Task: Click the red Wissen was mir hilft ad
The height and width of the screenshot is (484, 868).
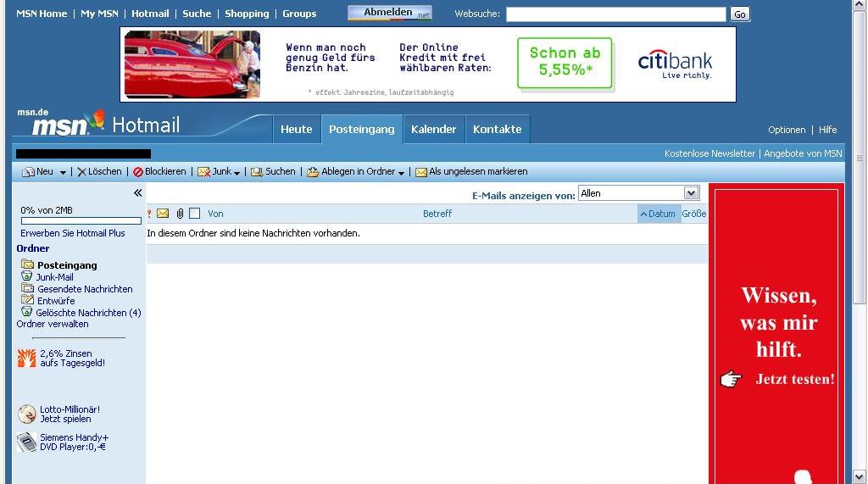Action: click(x=776, y=333)
